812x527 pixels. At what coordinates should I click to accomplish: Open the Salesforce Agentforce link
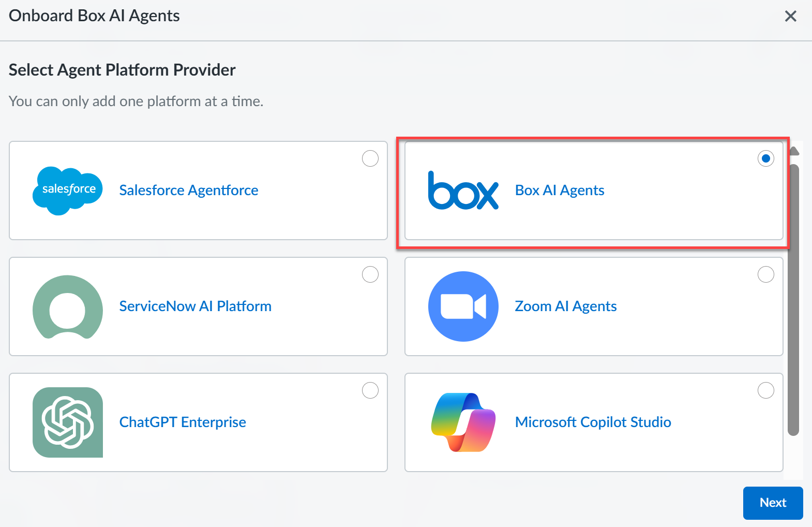click(189, 191)
